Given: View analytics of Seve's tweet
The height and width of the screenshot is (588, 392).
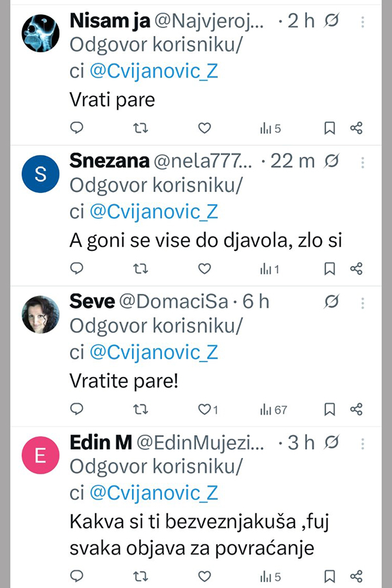Looking at the screenshot, I should point(273,410).
